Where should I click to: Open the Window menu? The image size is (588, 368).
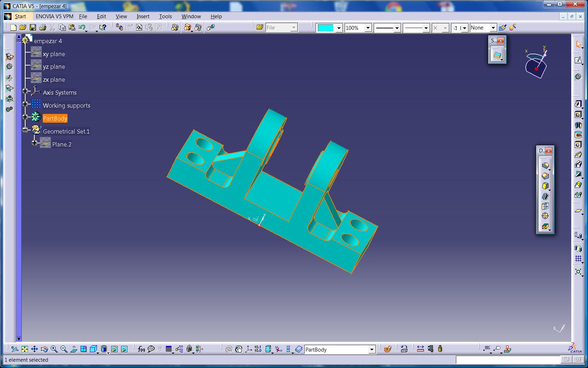(191, 16)
